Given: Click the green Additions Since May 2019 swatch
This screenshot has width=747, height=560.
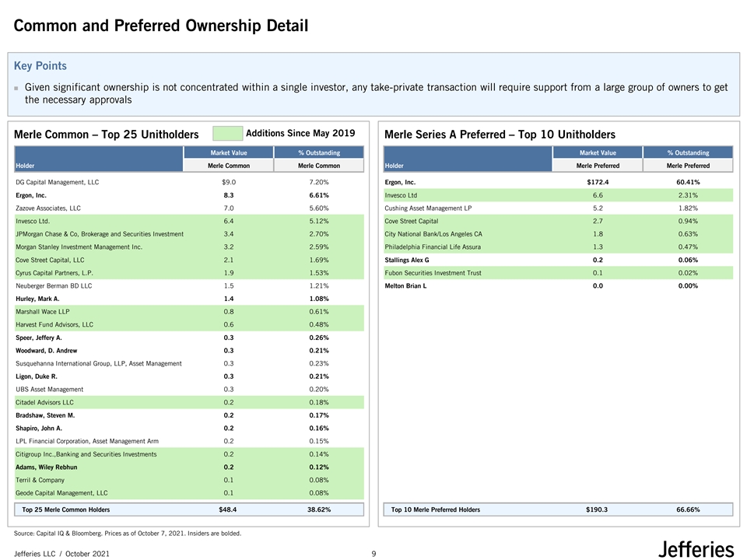Looking at the screenshot, I should coord(226,133).
